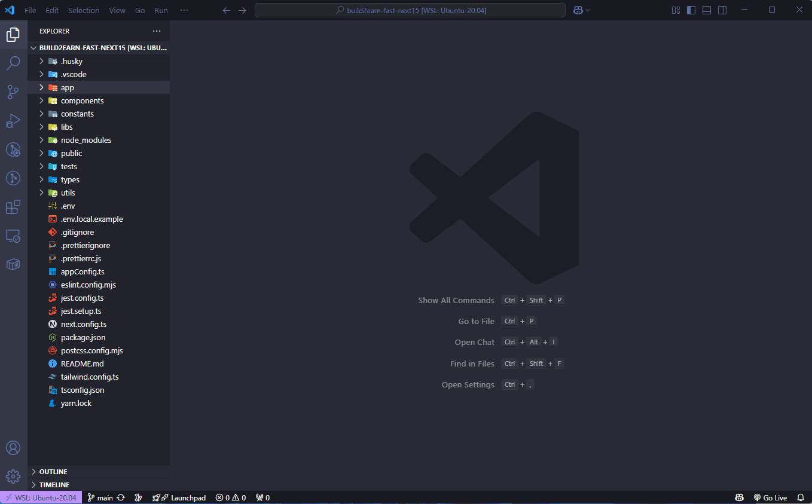Open the Manage settings gear icon
Screen dimensions: 812x504
[13, 476]
